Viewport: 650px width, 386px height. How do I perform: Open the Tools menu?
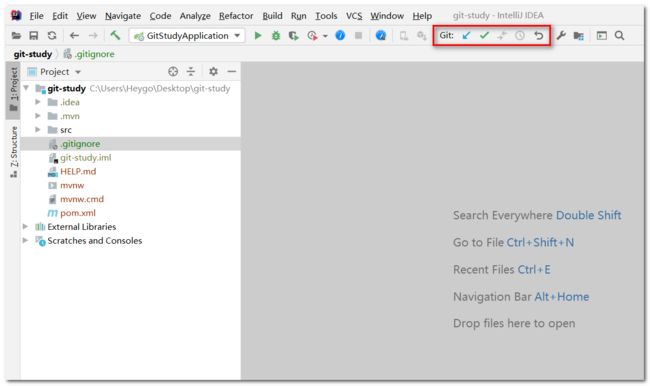click(326, 16)
